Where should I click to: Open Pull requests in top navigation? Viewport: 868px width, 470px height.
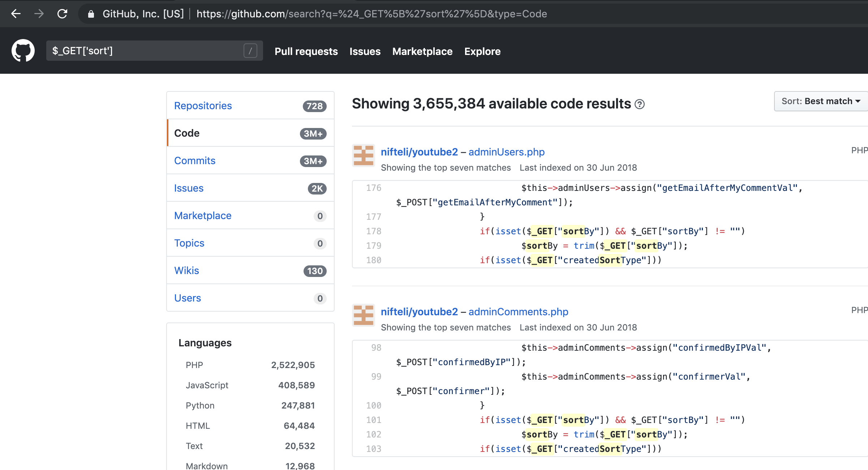(306, 51)
